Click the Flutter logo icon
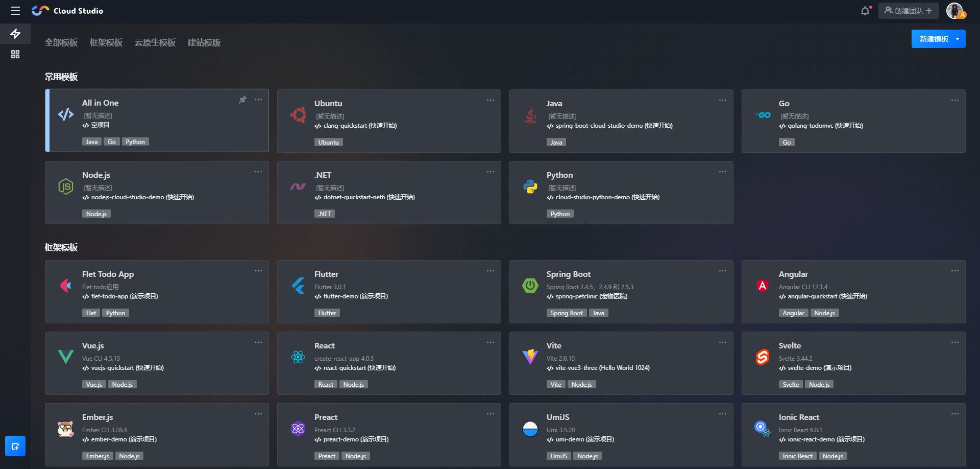The image size is (980, 469). click(x=298, y=286)
